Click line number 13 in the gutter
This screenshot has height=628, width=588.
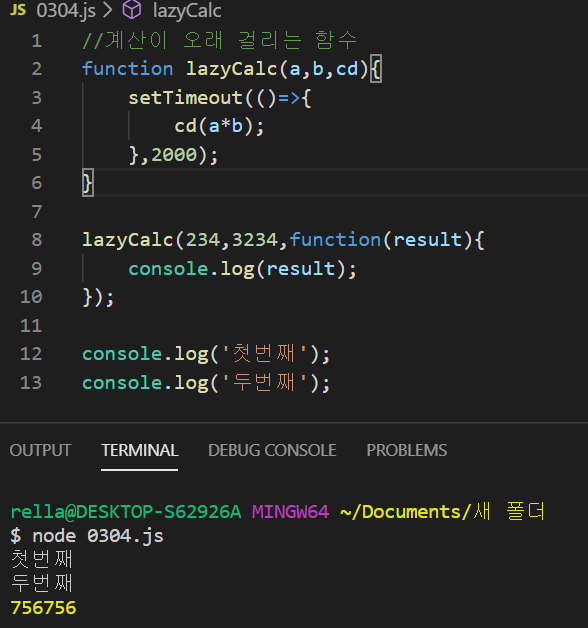(x=31, y=382)
